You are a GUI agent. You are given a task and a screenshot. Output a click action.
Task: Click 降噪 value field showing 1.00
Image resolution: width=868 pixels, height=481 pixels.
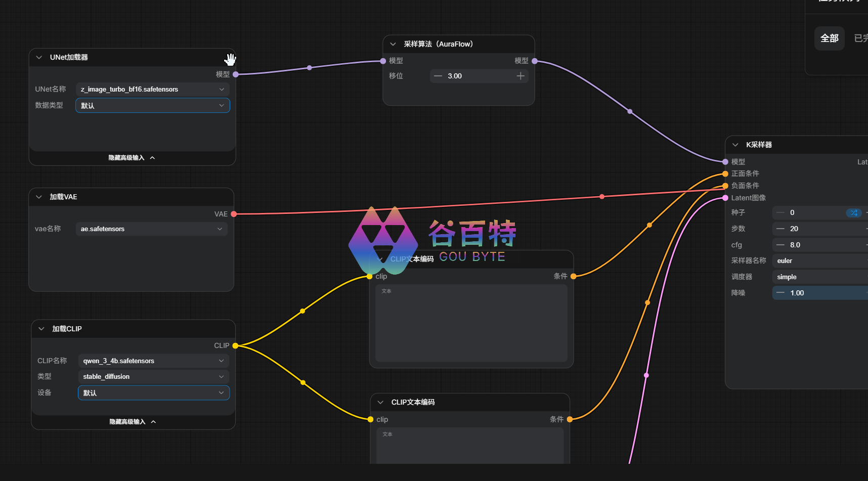point(820,293)
